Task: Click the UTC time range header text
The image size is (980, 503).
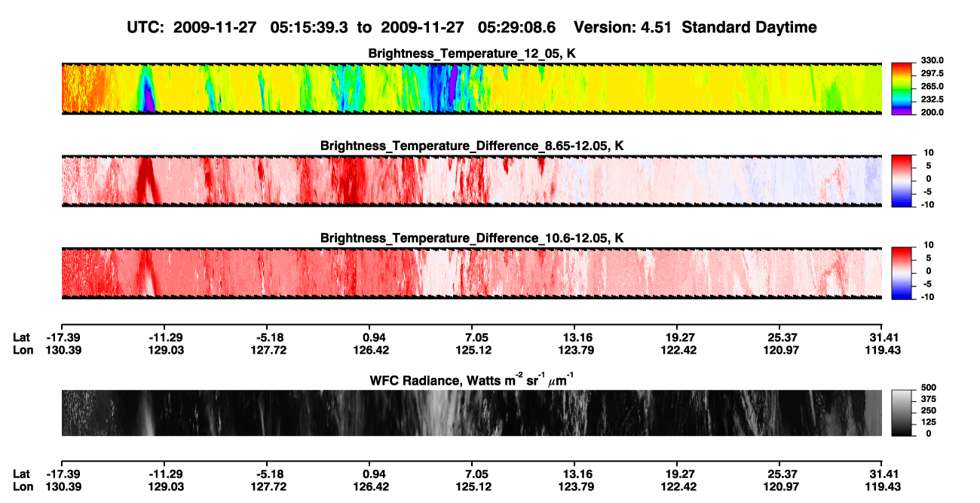Action: [x=341, y=27]
